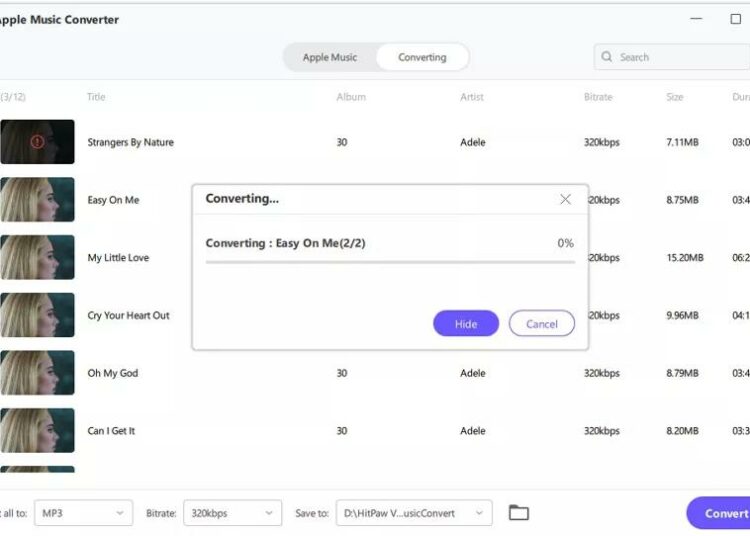Viewport: 750px width, 536px height.
Task: Hide the converting progress dialog
Action: click(466, 324)
